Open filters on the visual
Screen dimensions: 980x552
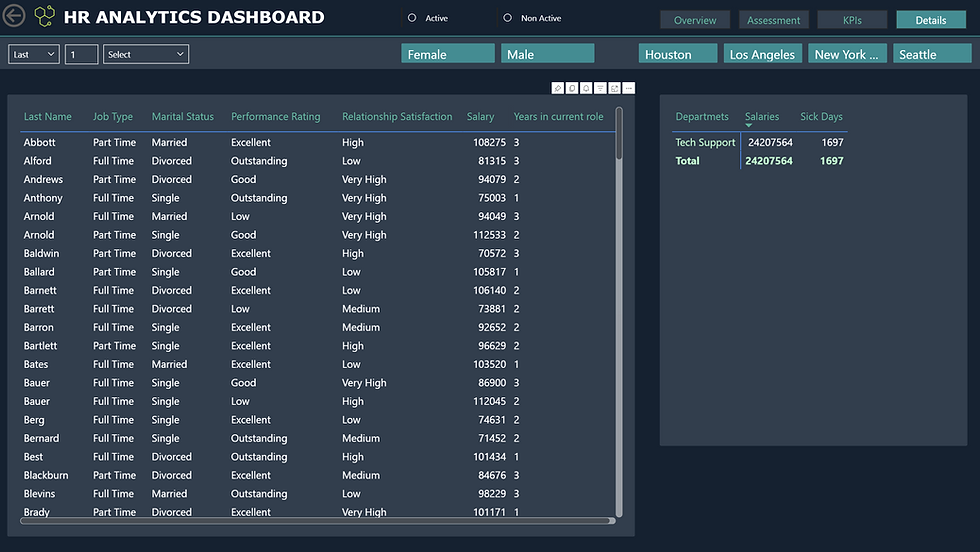[x=600, y=88]
